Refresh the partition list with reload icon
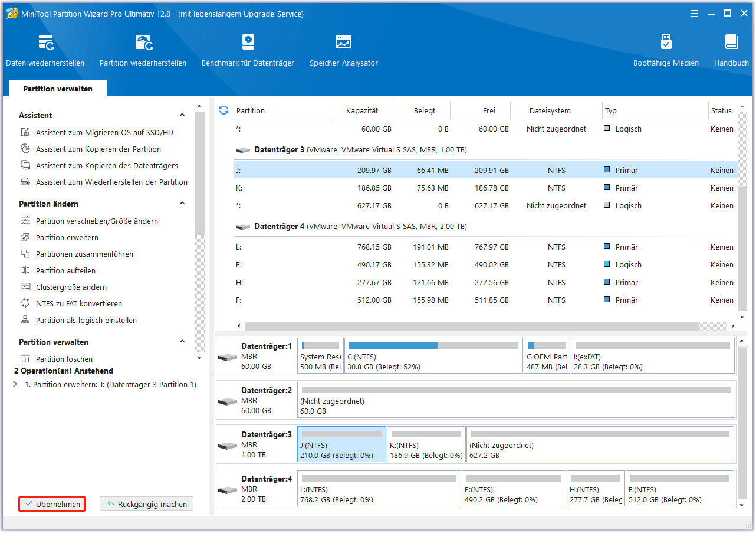The height and width of the screenshot is (533, 756). [223, 110]
